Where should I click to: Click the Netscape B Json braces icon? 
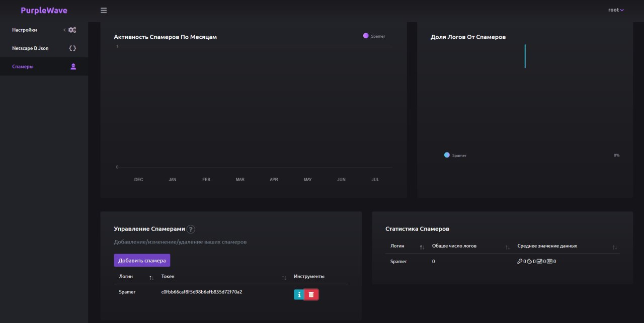click(72, 48)
